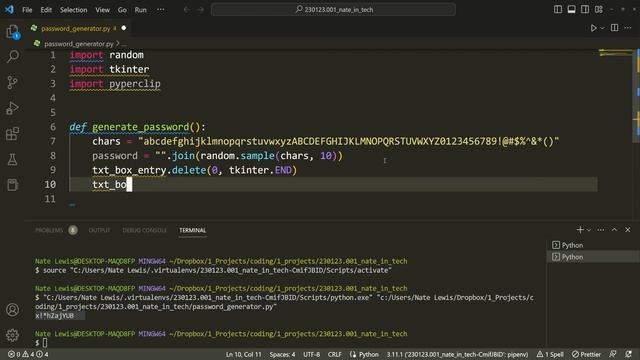640x360 pixels.
Task: Open the Run menu
Action: click(x=140, y=10)
